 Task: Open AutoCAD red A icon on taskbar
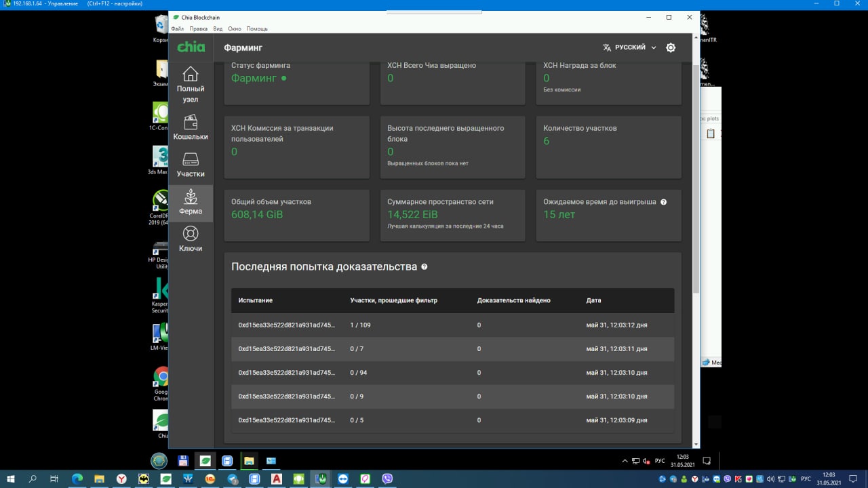277,479
